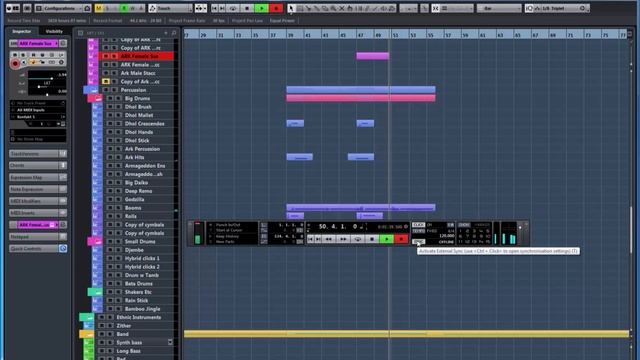Select the Zoom magnifier tool in toolbar
Image resolution: width=640 pixels, height=360 pixels.
[333, 8]
